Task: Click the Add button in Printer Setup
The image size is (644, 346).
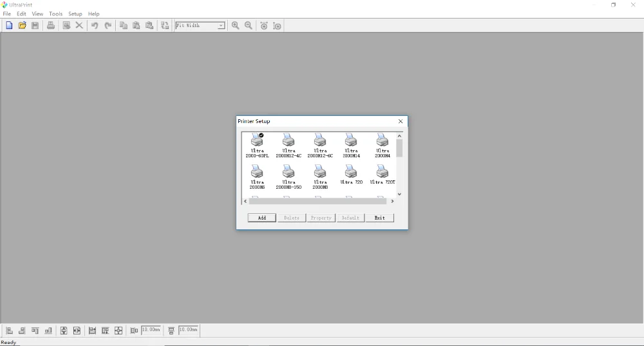Action: (261, 218)
